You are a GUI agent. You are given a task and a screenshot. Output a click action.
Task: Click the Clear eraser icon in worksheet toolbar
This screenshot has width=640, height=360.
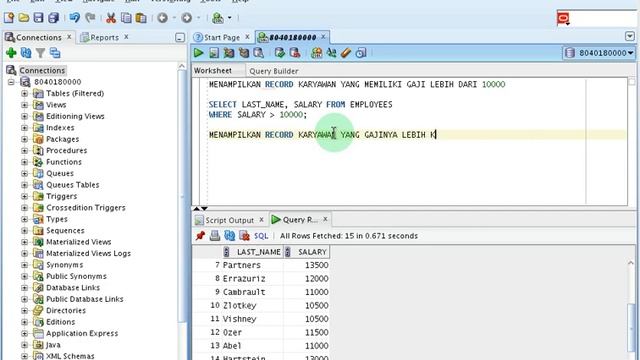click(346, 53)
